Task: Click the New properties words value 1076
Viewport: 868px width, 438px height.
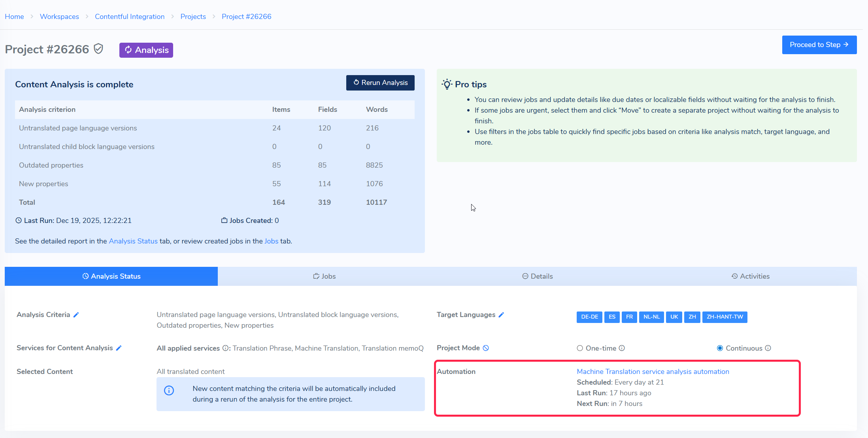Action: [x=374, y=184]
